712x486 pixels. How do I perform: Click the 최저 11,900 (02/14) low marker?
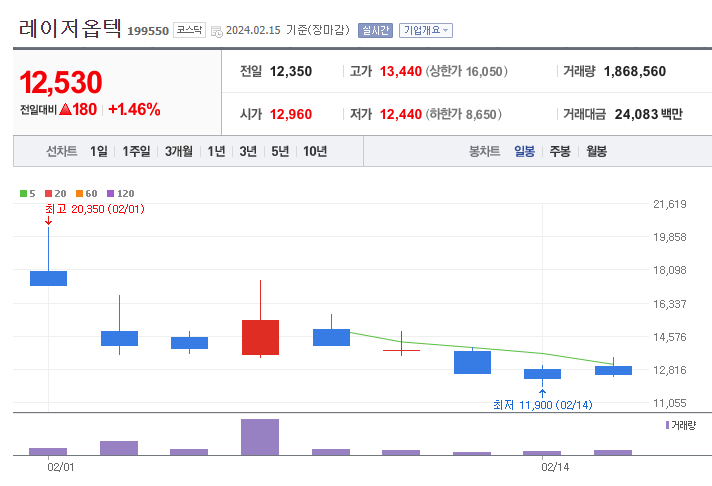(x=543, y=405)
